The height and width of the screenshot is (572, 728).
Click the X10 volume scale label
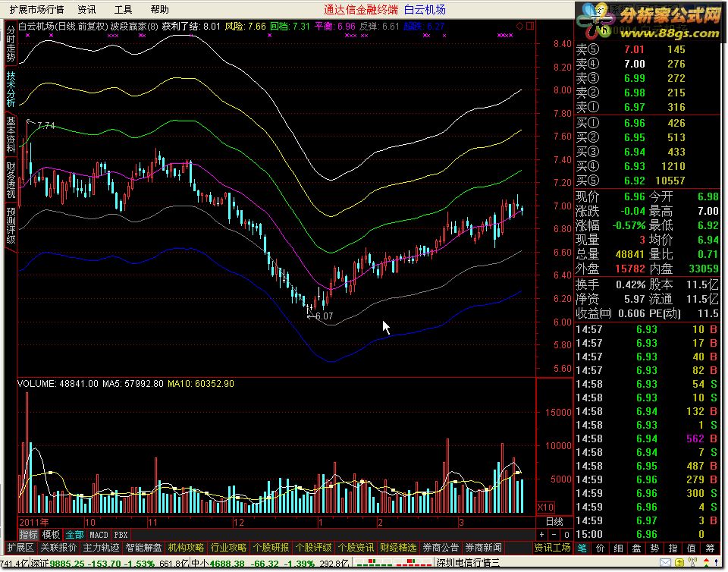point(545,507)
